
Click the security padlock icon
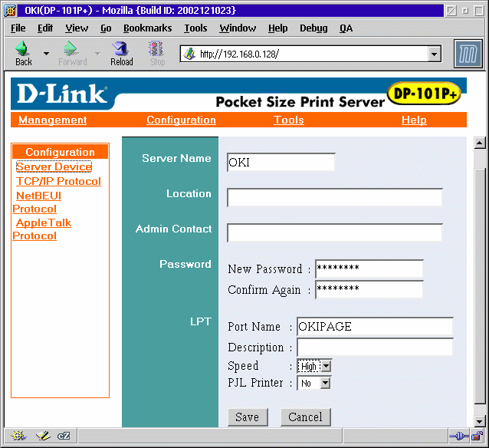pos(477,436)
